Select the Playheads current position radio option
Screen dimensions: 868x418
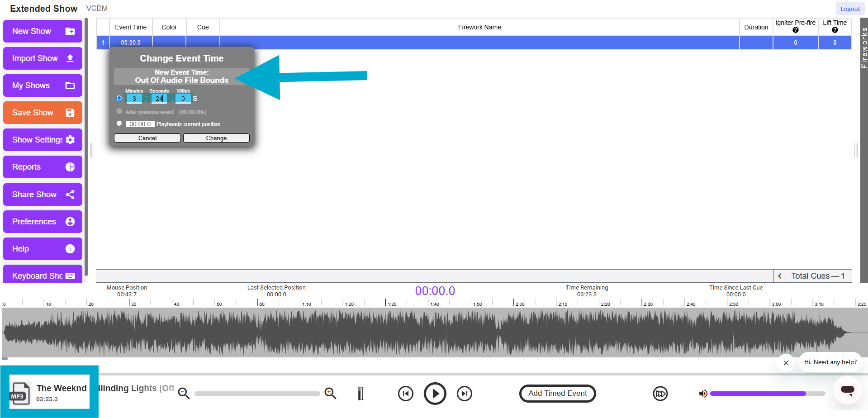coord(119,123)
